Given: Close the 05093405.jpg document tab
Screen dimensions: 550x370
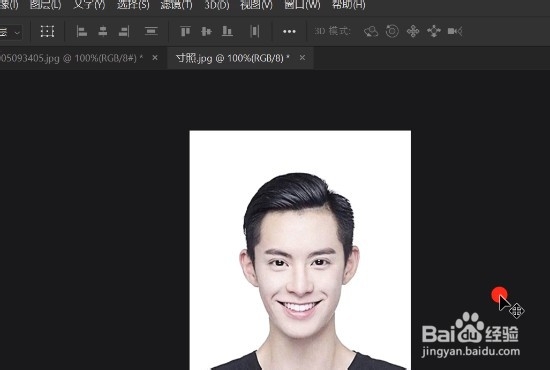Looking at the screenshot, I should pos(155,58).
